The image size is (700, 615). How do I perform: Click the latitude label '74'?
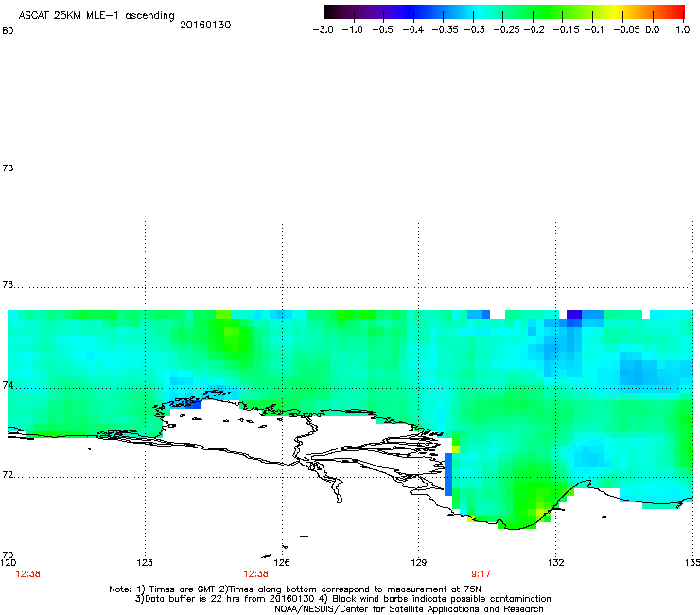coord(8,385)
